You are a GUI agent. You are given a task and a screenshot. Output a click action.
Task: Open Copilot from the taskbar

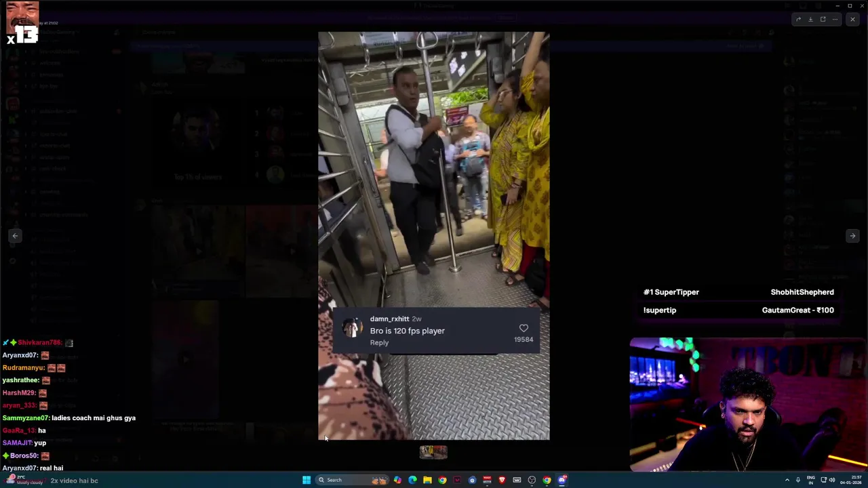(397, 480)
